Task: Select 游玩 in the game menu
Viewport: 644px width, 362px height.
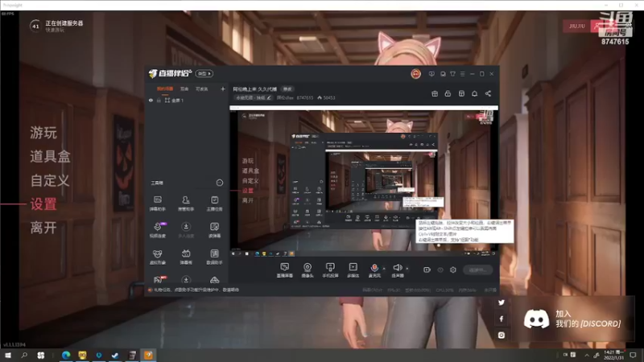Action: (x=43, y=133)
